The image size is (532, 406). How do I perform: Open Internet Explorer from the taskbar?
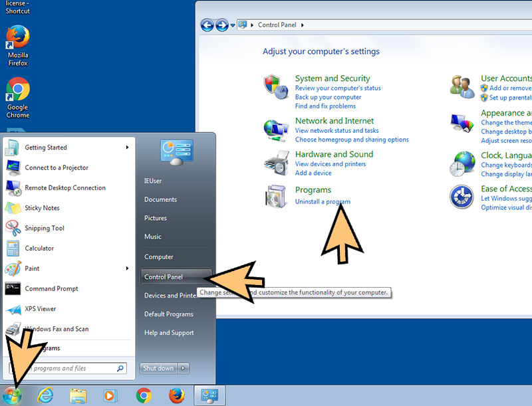[x=45, y=396]
